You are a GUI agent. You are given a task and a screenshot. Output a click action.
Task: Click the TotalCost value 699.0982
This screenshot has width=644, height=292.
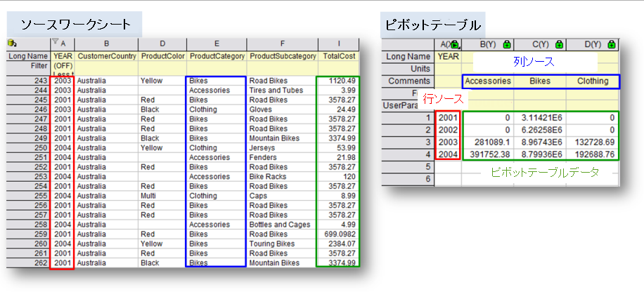point(338,234)
